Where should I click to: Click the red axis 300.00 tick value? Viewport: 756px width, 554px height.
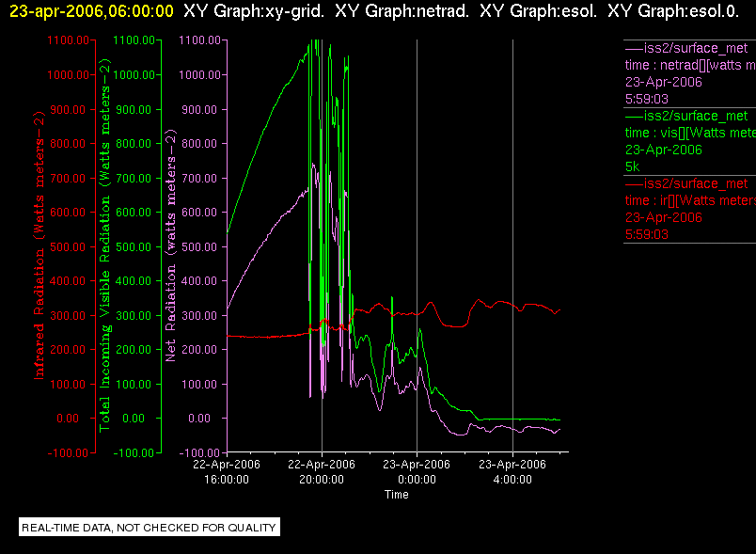pyautogui.click(x=68, y=316)
